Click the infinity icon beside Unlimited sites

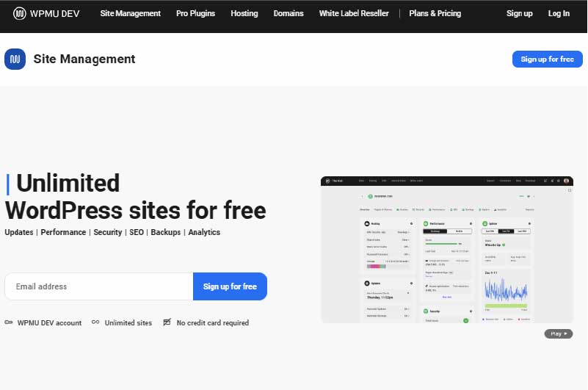click(x=95, y=322)
